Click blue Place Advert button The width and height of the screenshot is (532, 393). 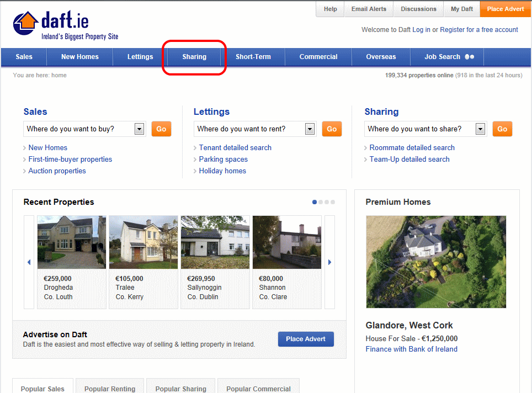[x=306, y=339]
